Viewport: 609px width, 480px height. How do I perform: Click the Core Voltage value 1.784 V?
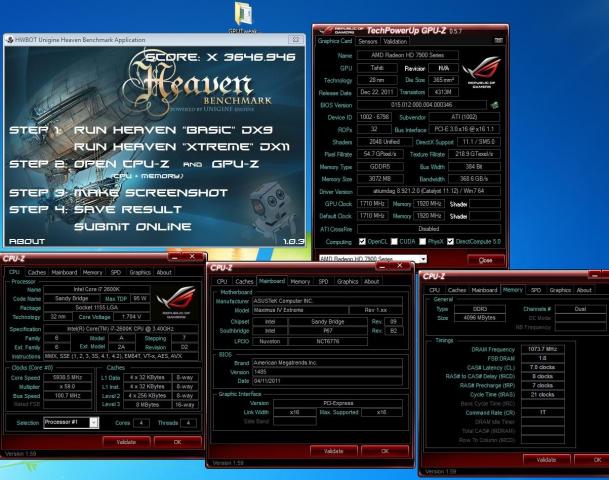131,317
